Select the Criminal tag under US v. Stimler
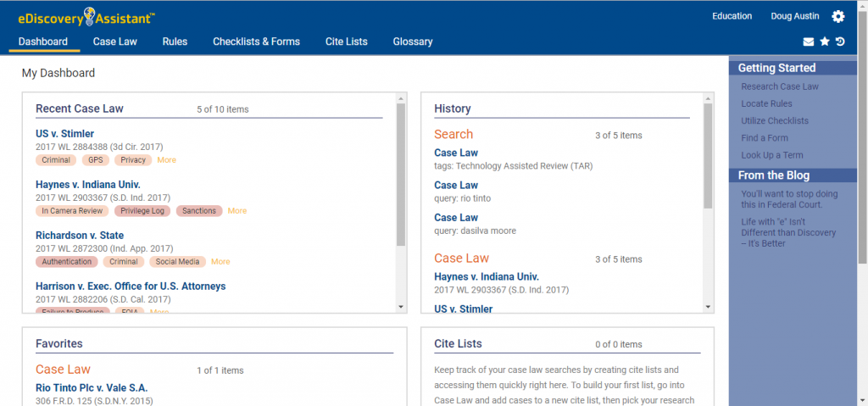 click(56, 160)
